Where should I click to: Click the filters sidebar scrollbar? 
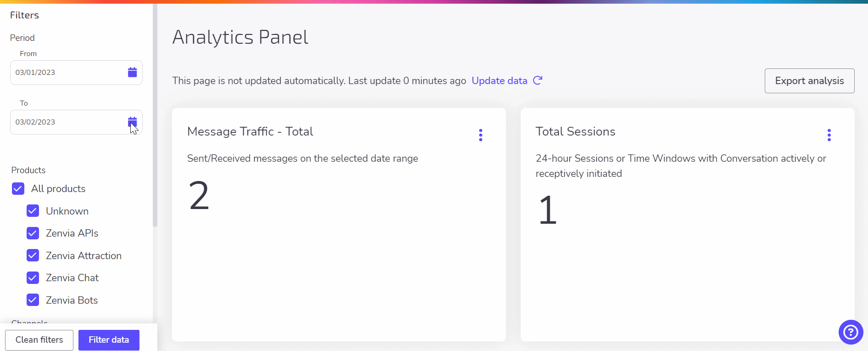(155, 115)
